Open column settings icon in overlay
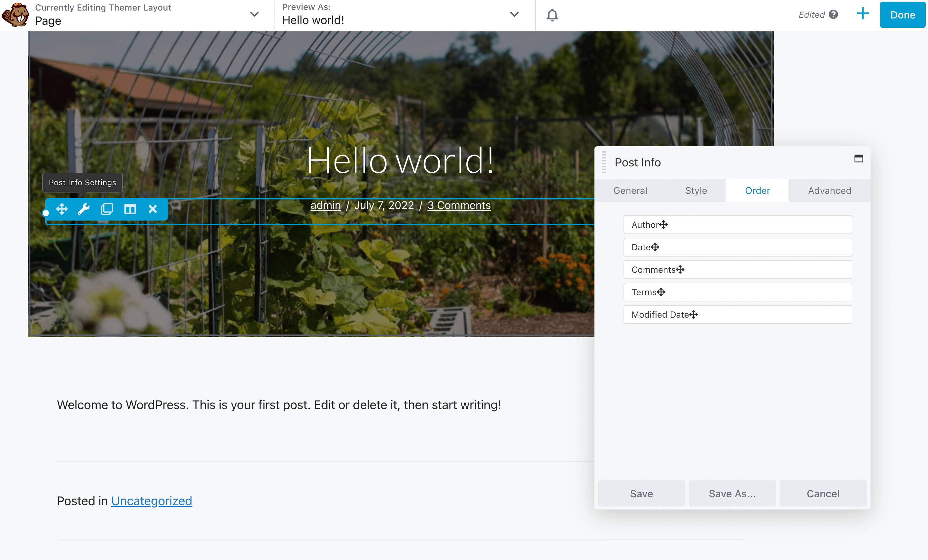Screen dimensions: 928x560 point(130,209)
